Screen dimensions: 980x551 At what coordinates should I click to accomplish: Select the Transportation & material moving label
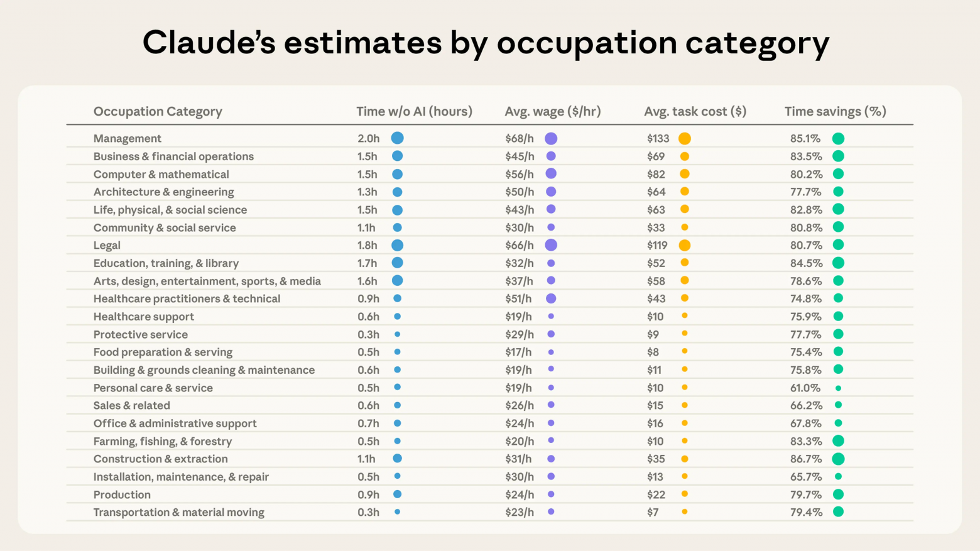coord(178,513)
